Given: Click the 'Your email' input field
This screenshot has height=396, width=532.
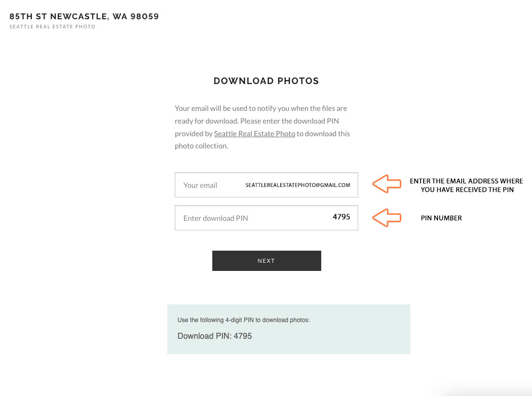Looking at the screenshot, I should pyautogui.click(x=267, y=185).
